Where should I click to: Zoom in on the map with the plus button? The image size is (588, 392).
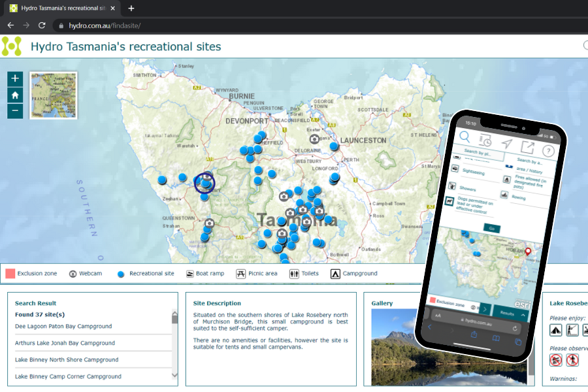pyautogui.click(x=15, y=78)
